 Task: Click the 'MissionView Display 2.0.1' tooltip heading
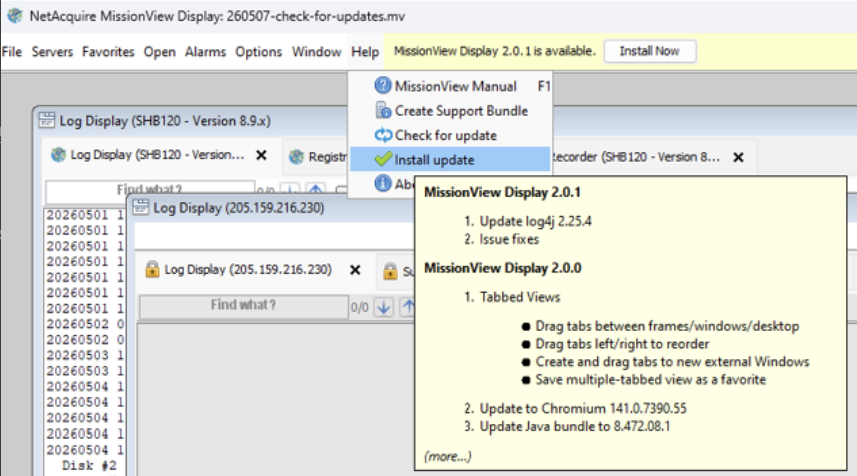[502, 192]
